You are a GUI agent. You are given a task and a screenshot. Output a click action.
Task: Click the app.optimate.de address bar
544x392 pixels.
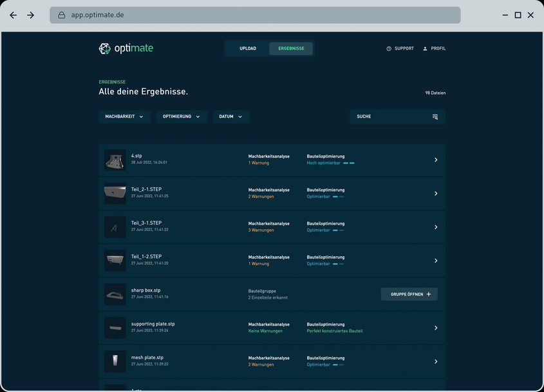(255, 15)
